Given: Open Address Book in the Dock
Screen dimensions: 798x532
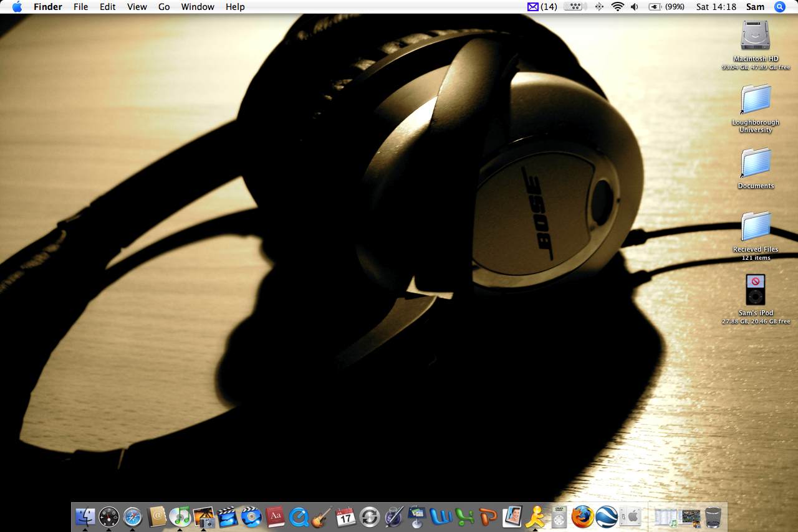Looking at the screenshot, I should pyautogui.click(x=156, y=516).
